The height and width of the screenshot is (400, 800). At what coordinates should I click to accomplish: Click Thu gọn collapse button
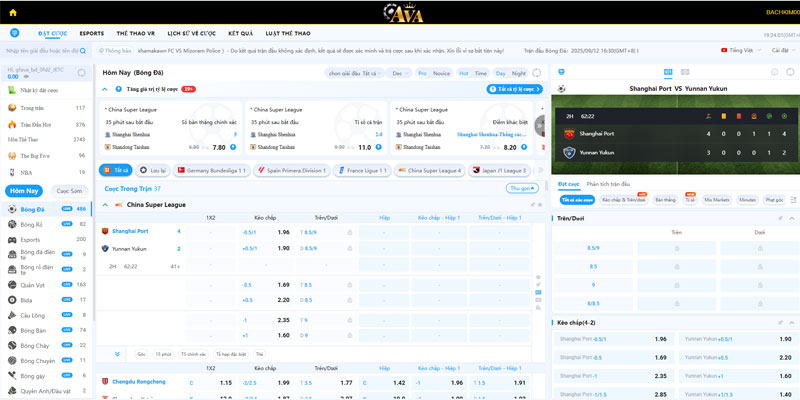click(522, 188)
